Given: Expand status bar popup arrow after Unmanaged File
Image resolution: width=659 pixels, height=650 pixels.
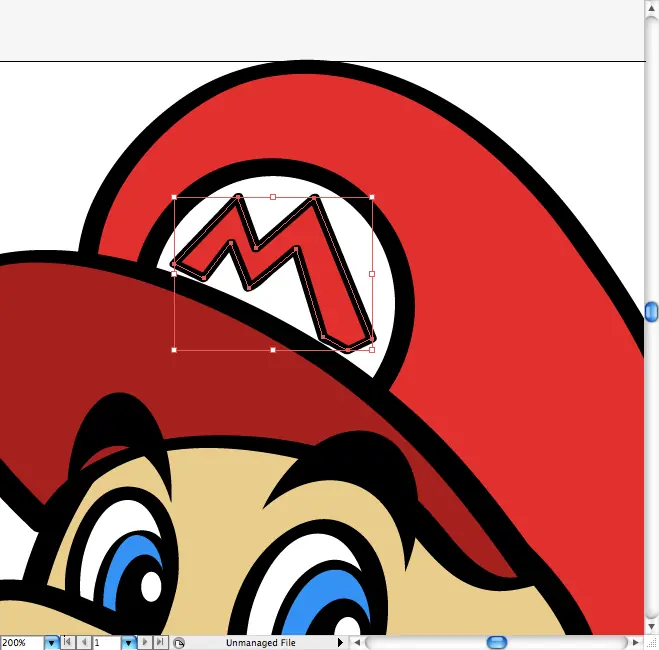Looking at the screenshot, I should click(x=340, y=642).
